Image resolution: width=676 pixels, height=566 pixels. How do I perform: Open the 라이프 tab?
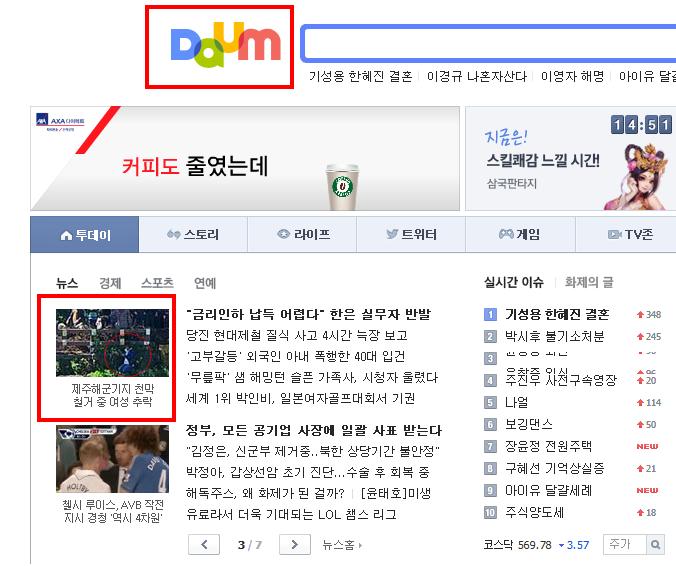click(x=302, y=235)
